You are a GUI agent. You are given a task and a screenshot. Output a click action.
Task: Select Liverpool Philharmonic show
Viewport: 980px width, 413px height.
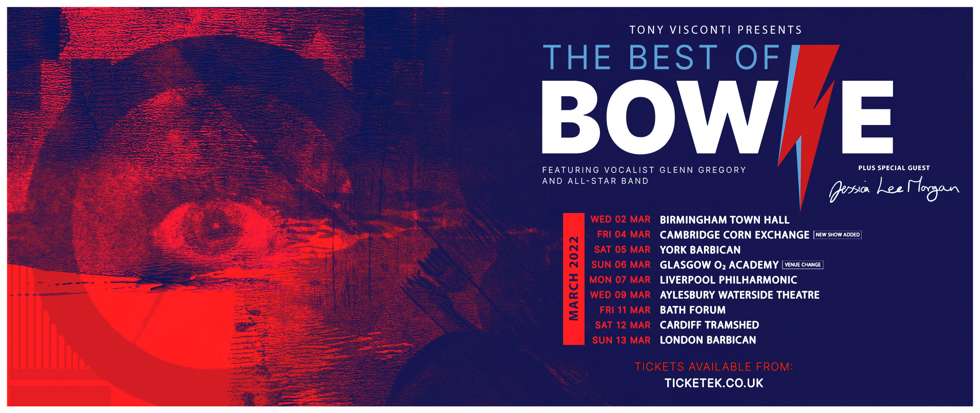[x=693, y=280]
